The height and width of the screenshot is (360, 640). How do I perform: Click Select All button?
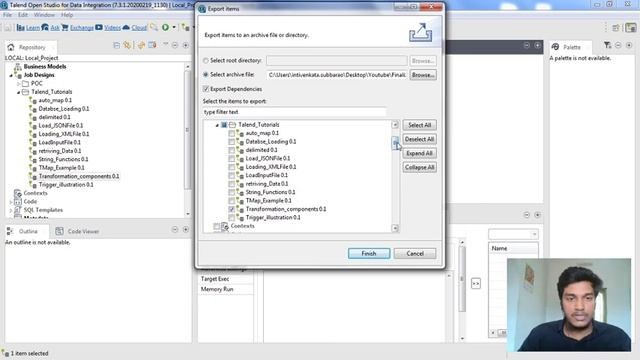click(x=420, y=125)
